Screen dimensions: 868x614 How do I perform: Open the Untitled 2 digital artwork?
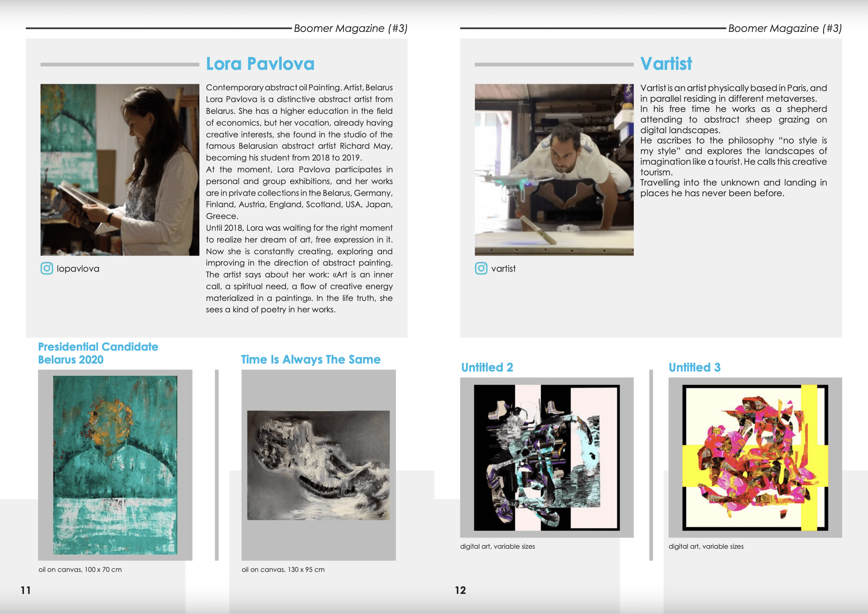(x=547, y=457)
